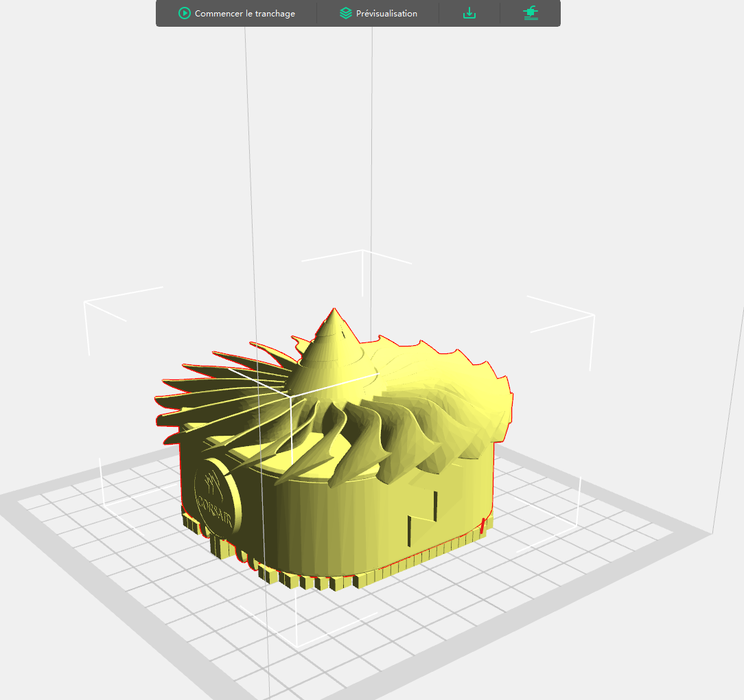Click the rear-center bounding volume corner bracket

[x=362, y=266]
